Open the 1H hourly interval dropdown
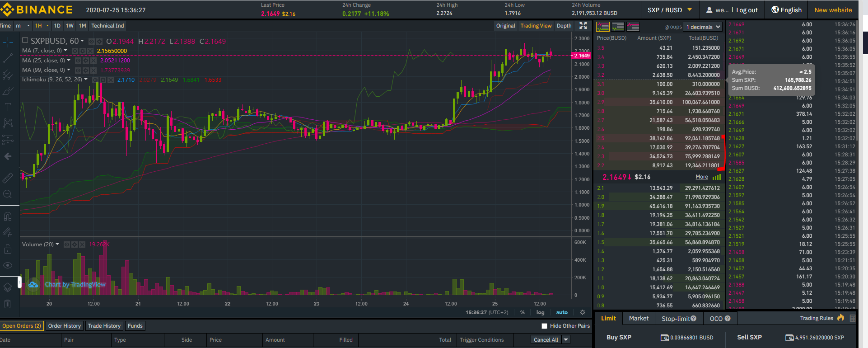 (42, 26)
